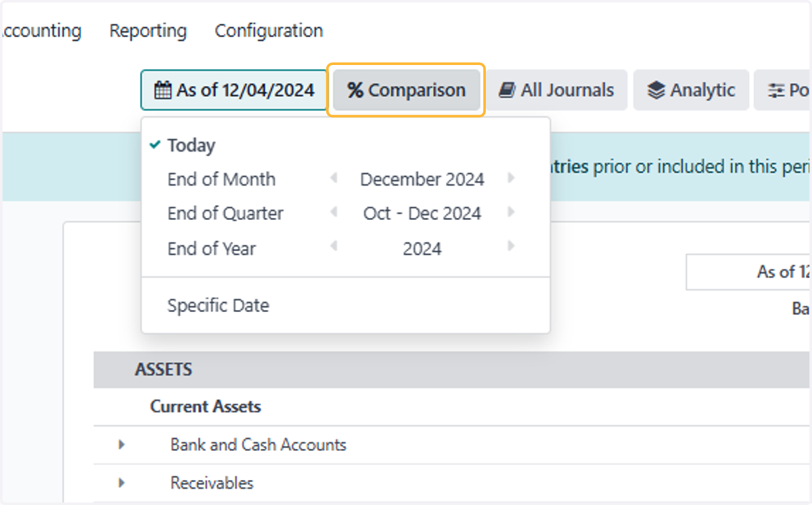Select End of Month option
The width and height of the screenshot is (812, 505).
coord(221,179)
